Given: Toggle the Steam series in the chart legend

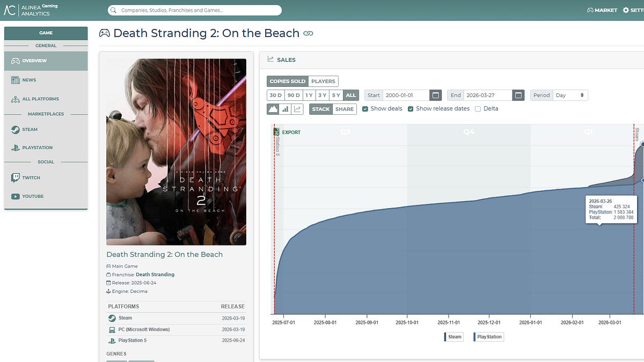Looking at the screenshot, I should click(x=453, y=337).
